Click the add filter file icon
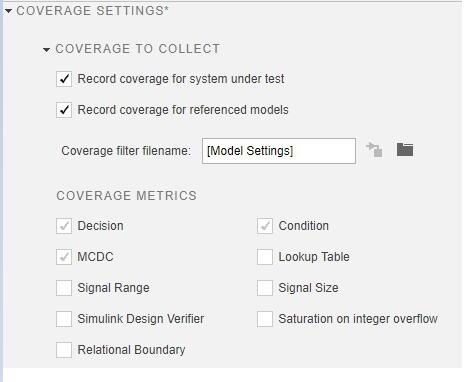The width and height of the screenshot is (468, 382). pyautogui.click(x=374, y=149)
